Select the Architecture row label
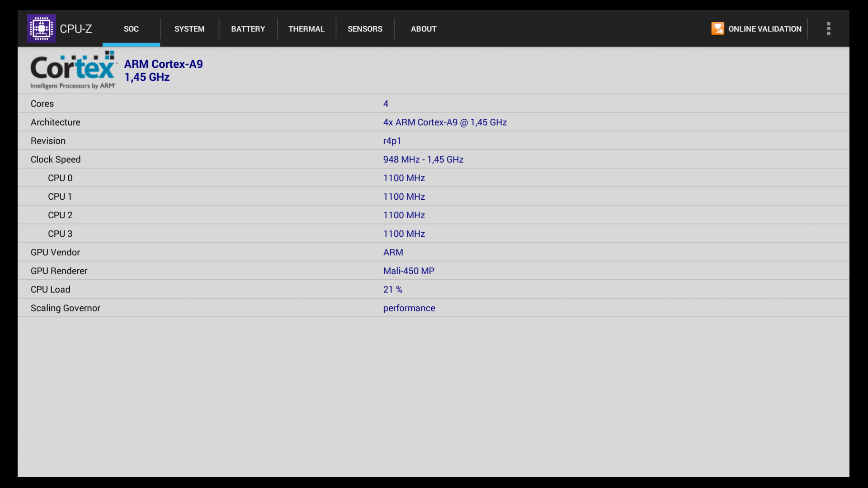Image resolution: width=868 pixels, height=488 pixels. tap(56, 122)
